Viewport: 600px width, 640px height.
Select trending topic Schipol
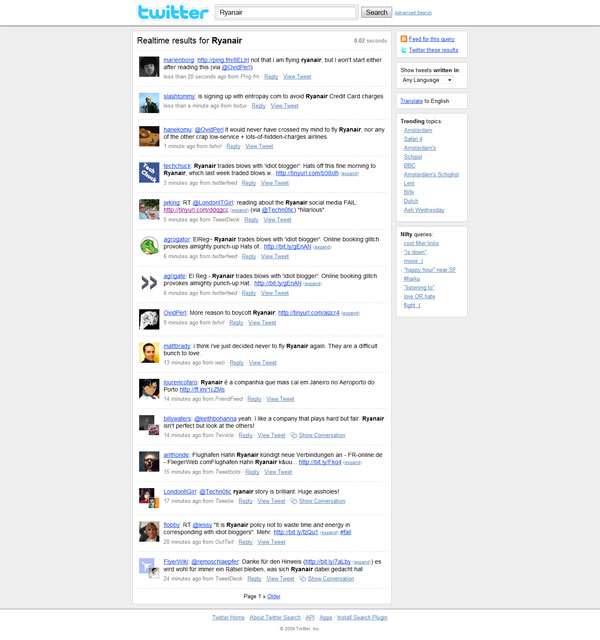(413, 157)
